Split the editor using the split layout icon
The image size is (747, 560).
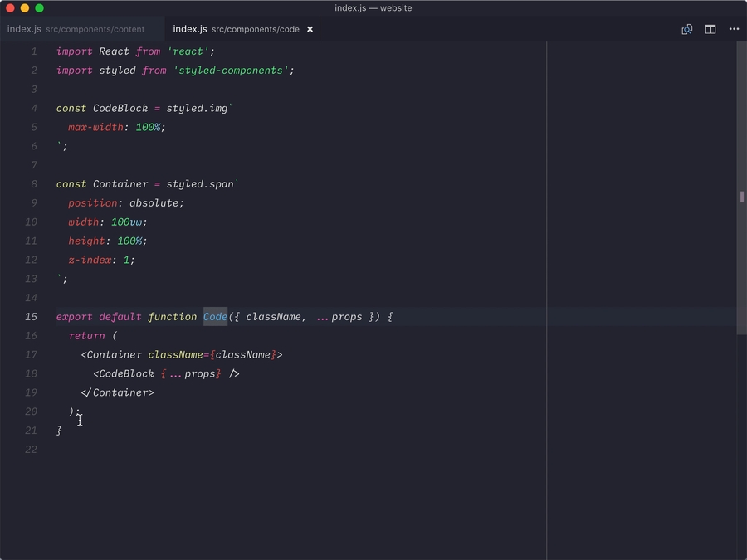pos(710,28)
